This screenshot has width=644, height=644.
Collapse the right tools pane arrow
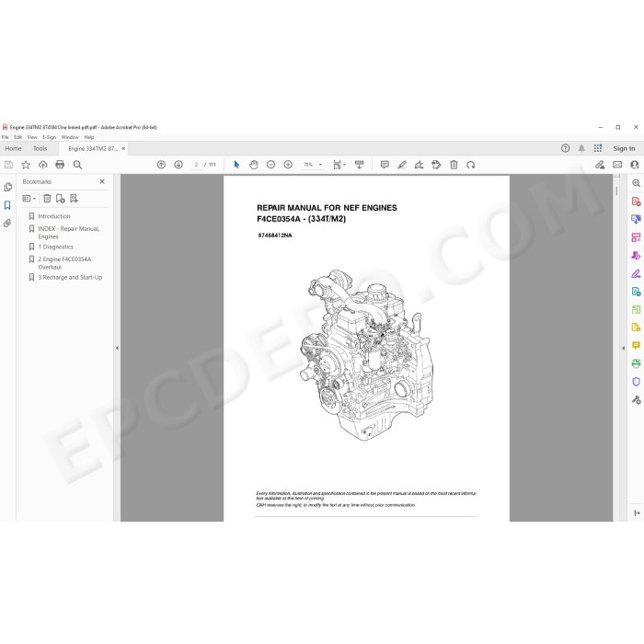click(623, 348)
